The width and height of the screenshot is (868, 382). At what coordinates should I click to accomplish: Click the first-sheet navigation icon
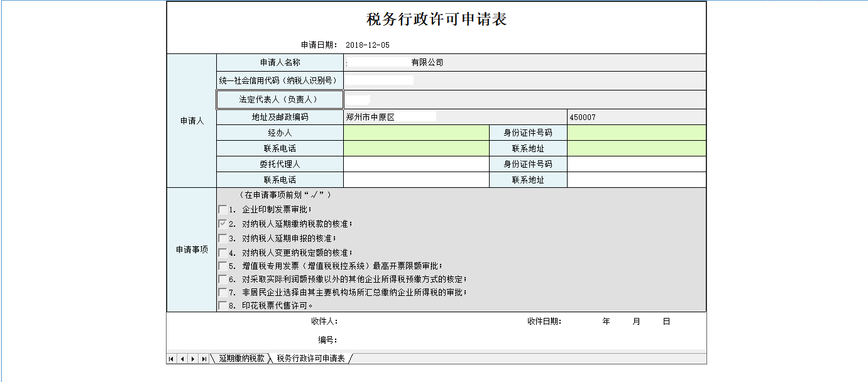pyautogui.click(x=171, y=358)
